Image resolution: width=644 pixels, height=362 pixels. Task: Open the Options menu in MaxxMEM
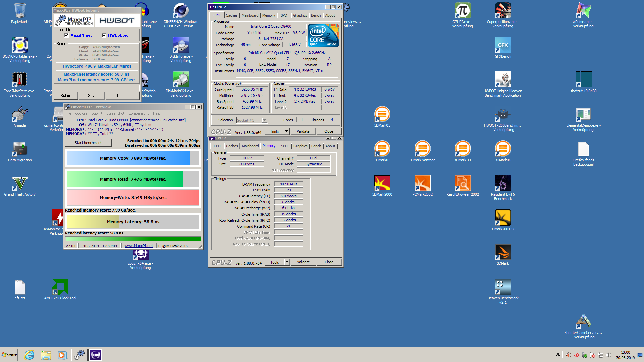[82, 113]
